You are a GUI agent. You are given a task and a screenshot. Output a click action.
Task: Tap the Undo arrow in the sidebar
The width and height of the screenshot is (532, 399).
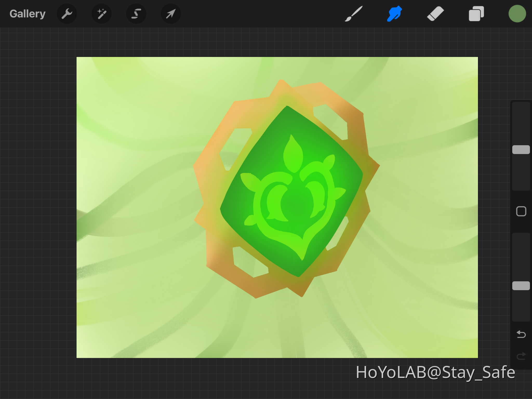click(521, 335)
